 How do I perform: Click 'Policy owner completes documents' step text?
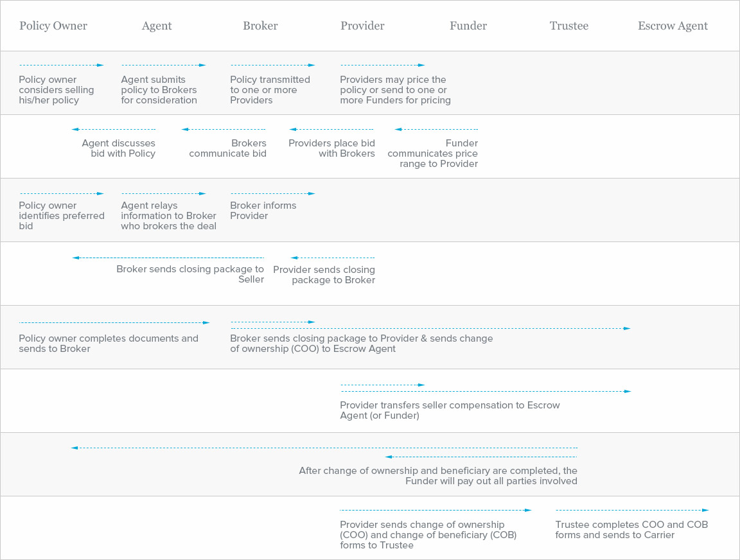[x=109, y=344]
